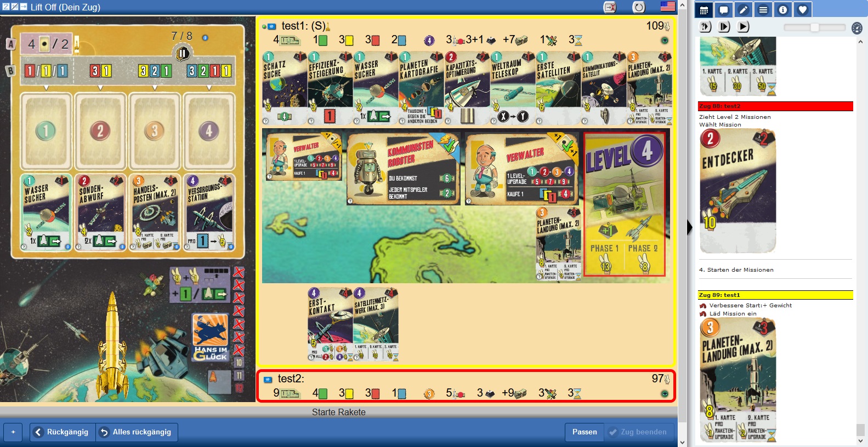Expand the plus button in bottom bar

[13, 432]
